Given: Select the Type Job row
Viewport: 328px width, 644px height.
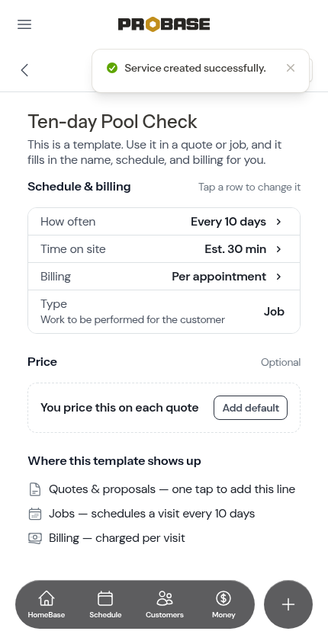Looking at the screenshot, I should [164, 312].
